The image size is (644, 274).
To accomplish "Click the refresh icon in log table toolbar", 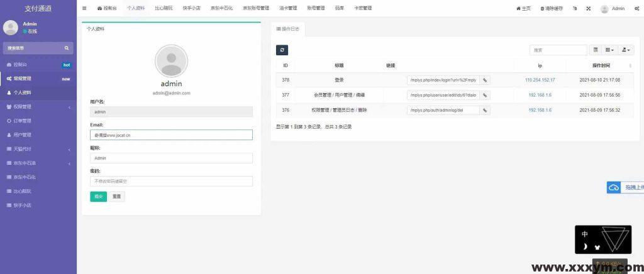I will (x=282, y=50).
